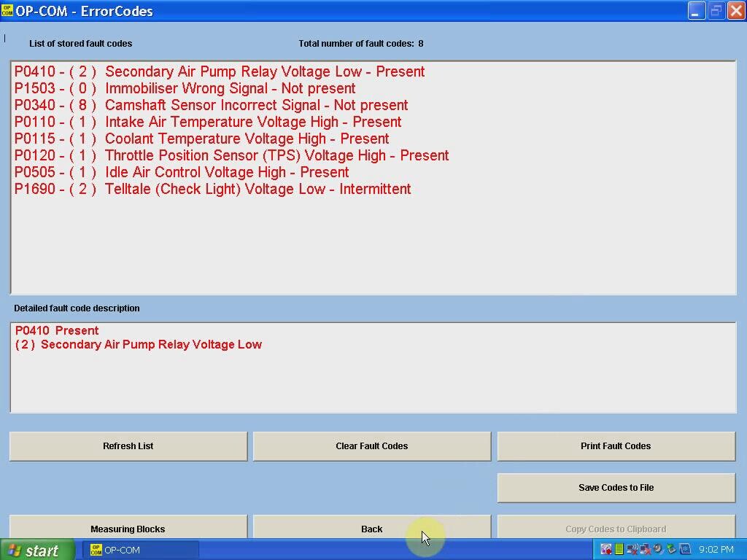Click wireless network disconnected tray icon
The height and width of the screenshot is (560, 747).
click(x=632, y=550)
